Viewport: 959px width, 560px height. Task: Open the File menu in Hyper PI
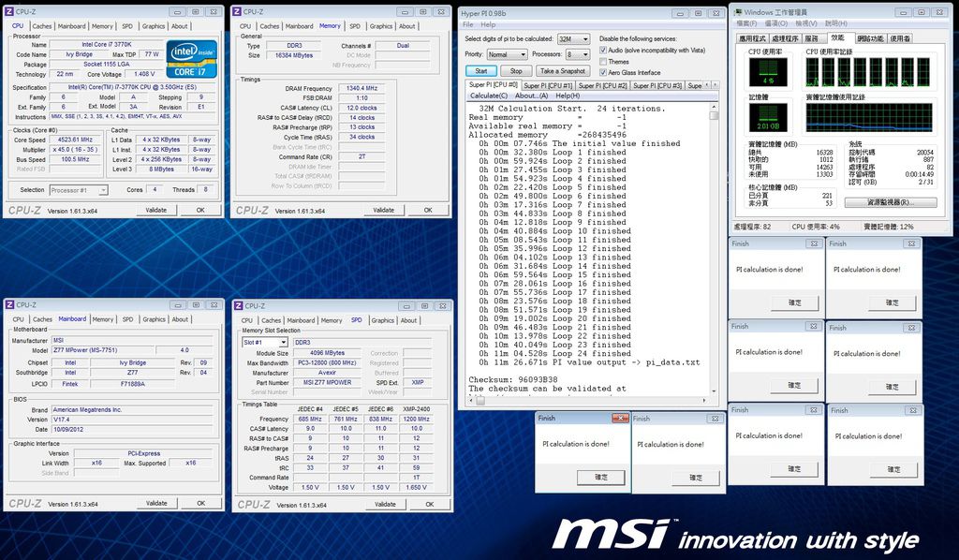468,24
